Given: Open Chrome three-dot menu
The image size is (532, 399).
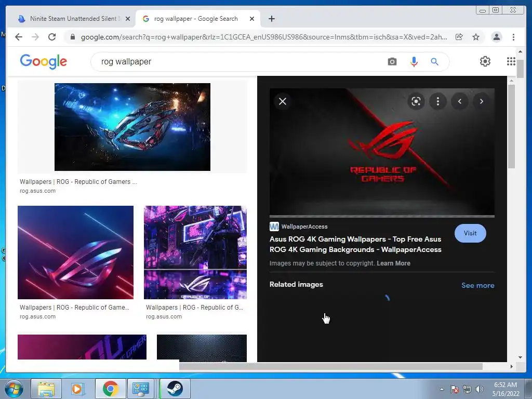Looking at the screenshot, I should (514, 37).
